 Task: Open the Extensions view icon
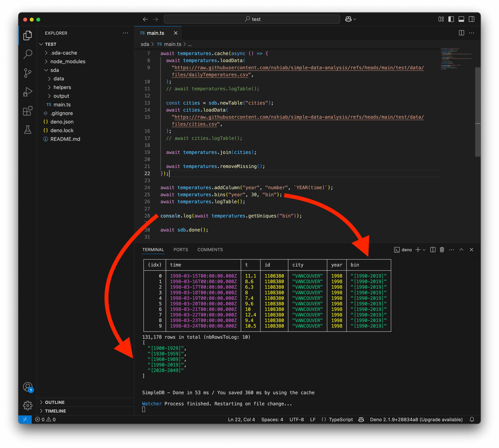[28, 111]
